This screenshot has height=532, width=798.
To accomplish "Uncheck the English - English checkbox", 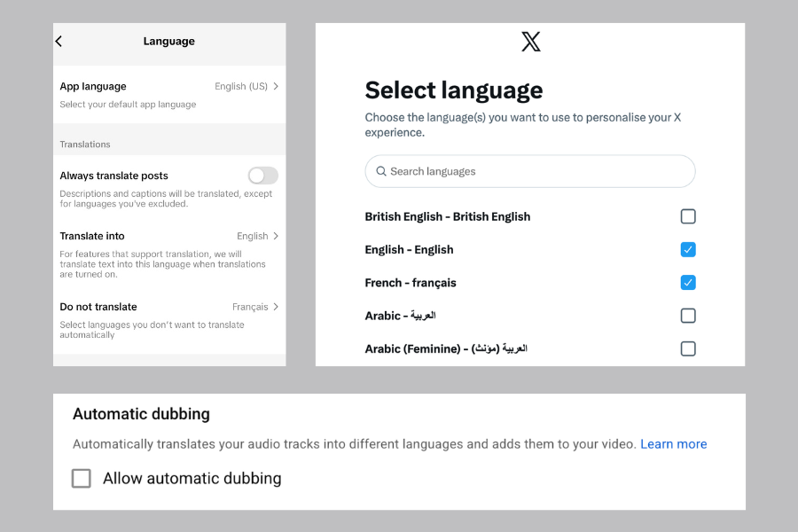I will click(688, 249).
